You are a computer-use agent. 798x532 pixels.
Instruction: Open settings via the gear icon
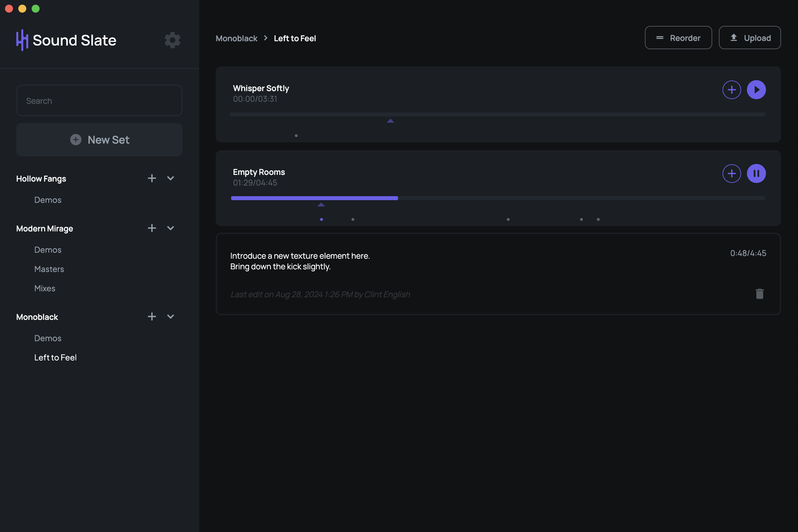click(172, 40)
